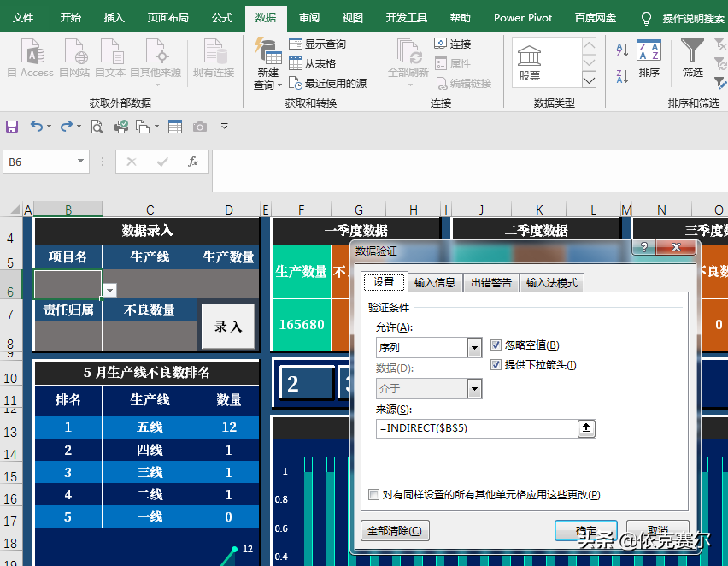The height and width of the screenshot is (566, 728).
Task: Click the Properties (属性) icon
Action: (453, 63)
